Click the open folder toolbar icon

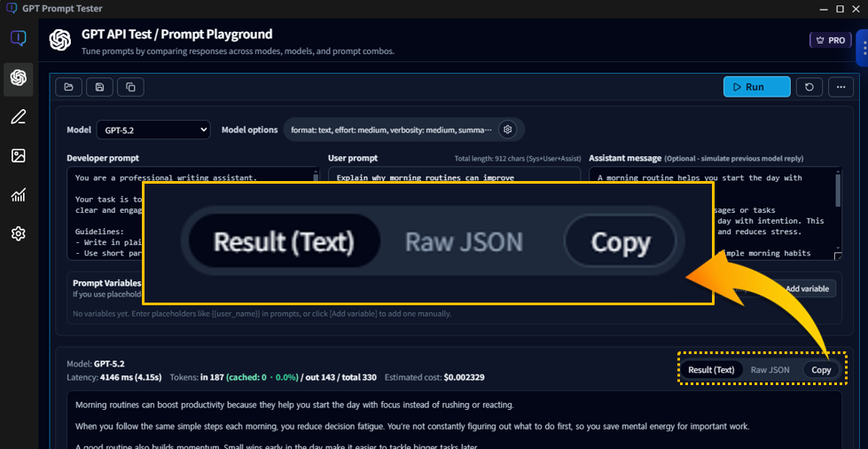(x=68, y=87)
